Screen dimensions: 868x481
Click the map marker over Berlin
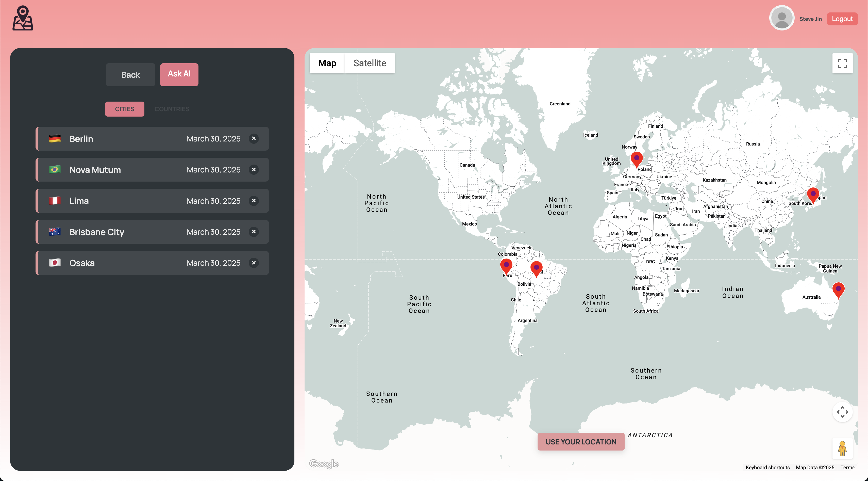tap(636, 159)
